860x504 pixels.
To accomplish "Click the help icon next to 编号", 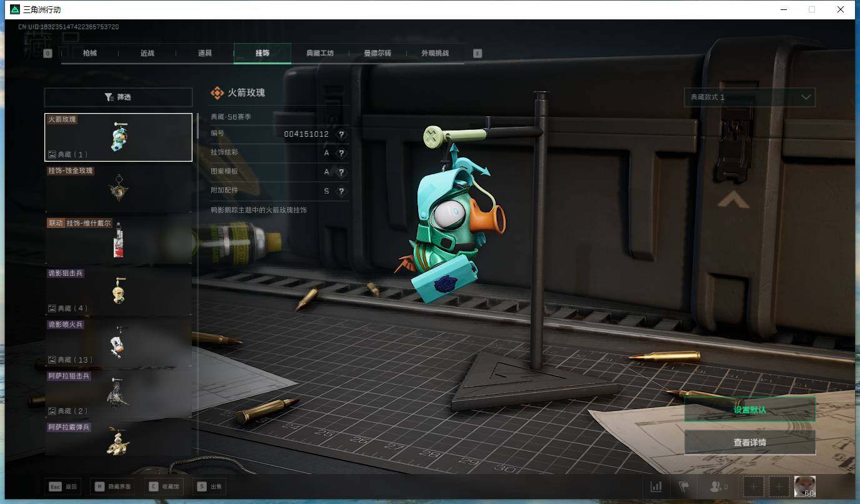I will click(x=341, y=134).
